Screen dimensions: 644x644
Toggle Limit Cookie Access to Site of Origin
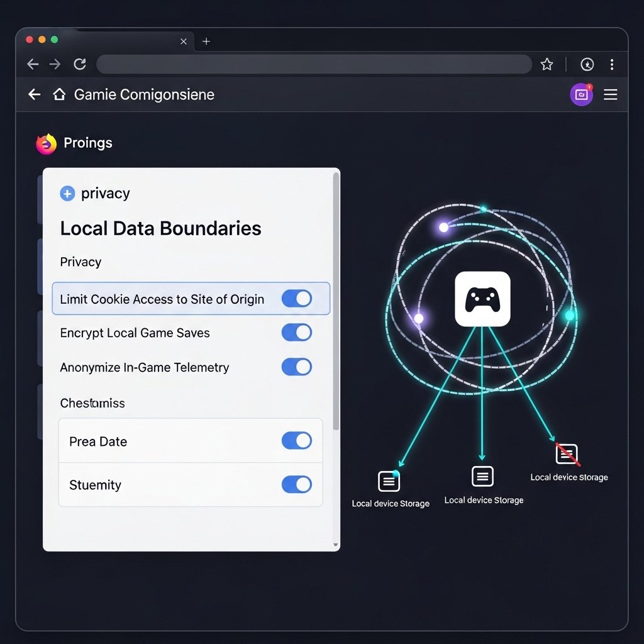[296, 299]
